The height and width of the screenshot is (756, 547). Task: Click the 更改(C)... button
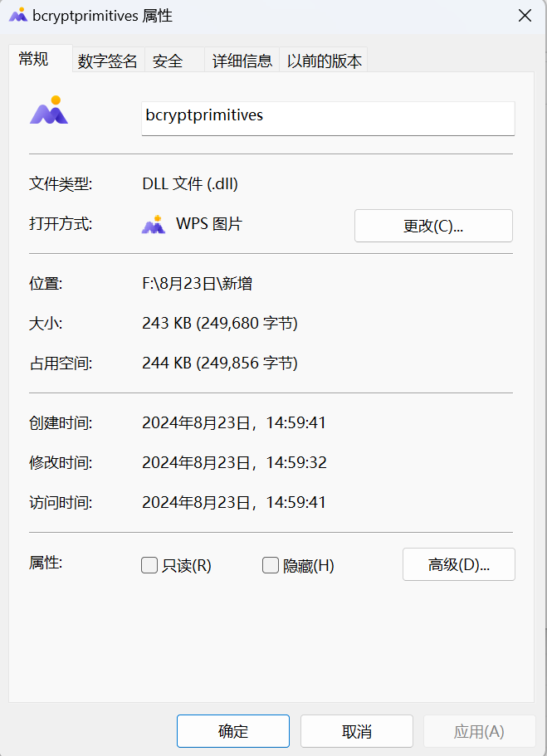[x=433, y=226]
